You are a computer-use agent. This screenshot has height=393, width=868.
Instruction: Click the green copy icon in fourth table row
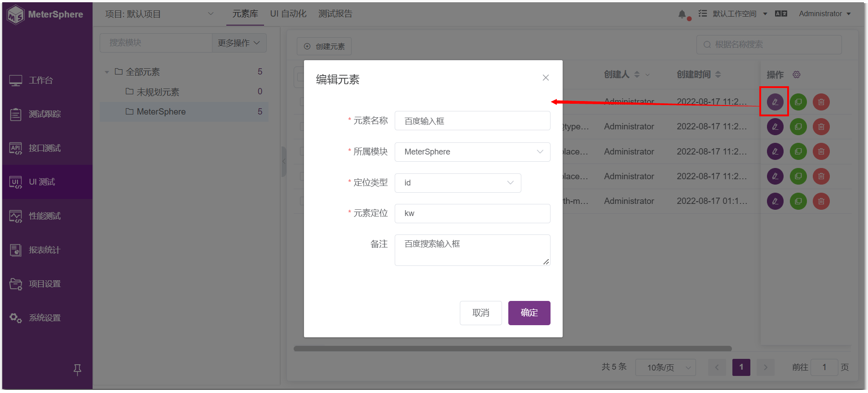(x=798, y=177)
